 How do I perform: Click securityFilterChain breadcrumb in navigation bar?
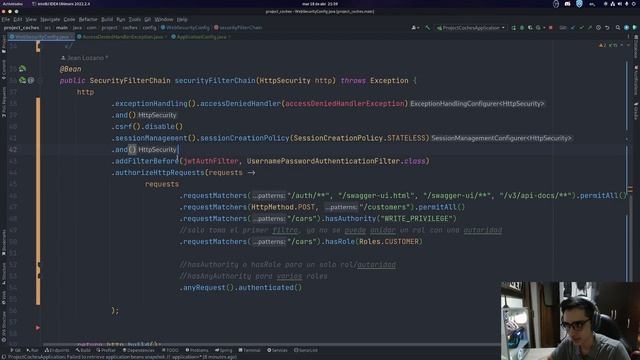[238, 28]
